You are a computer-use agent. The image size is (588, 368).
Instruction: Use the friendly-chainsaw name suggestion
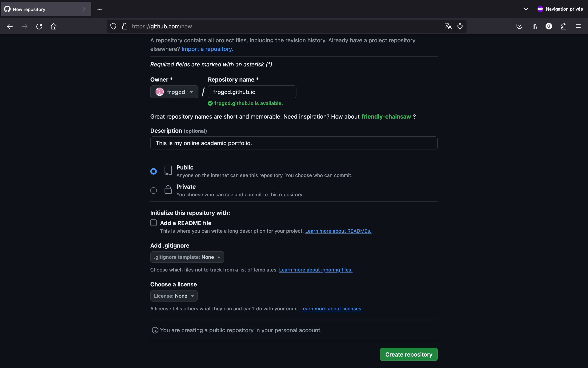point(386,117)
